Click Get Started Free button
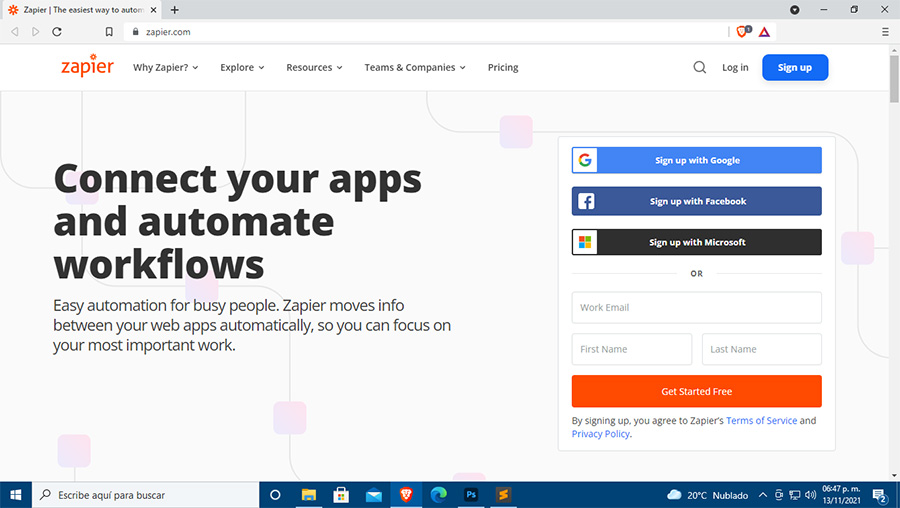Viewport: 900px width, 508px height. (x=696, y=391)
